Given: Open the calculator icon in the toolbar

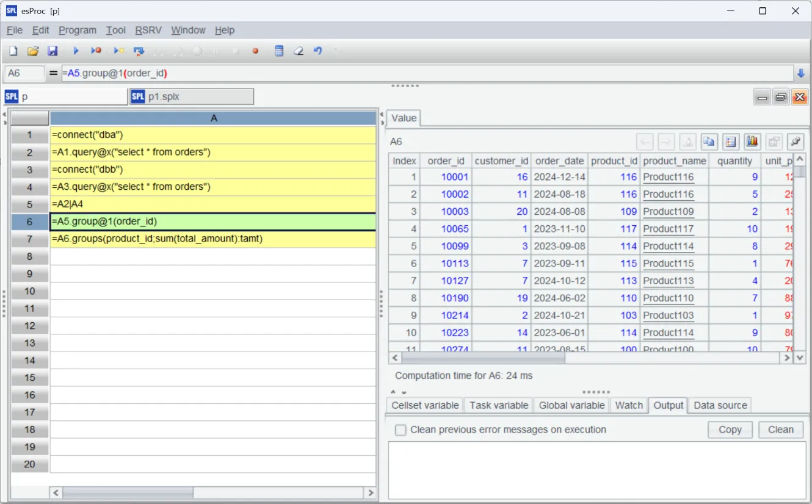Looking at the screenshot, I should (x=279, y=51).
